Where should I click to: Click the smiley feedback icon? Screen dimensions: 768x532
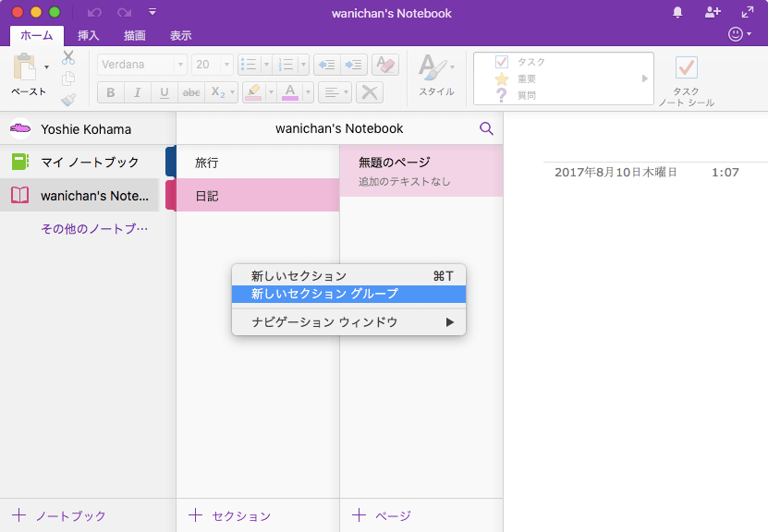click(x=735, y=34)
